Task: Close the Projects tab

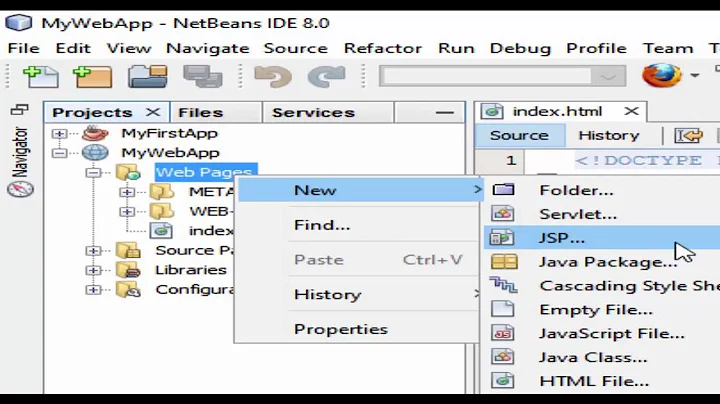Action: 153,112
